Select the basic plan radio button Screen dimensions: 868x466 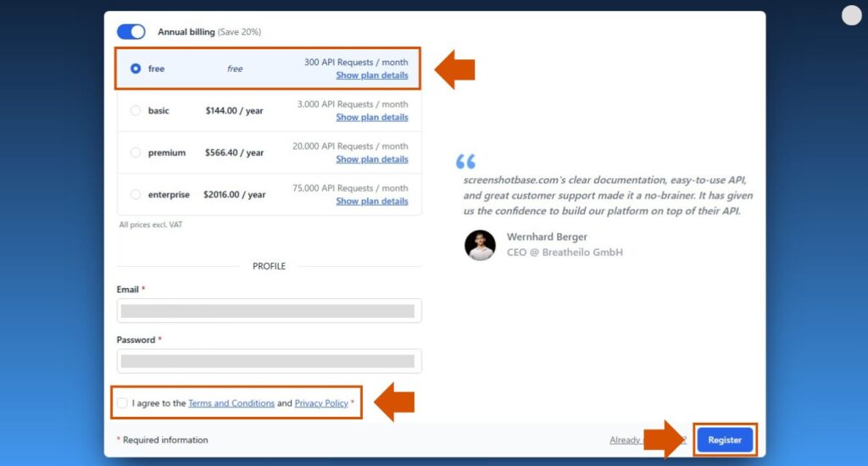(136, 111)
